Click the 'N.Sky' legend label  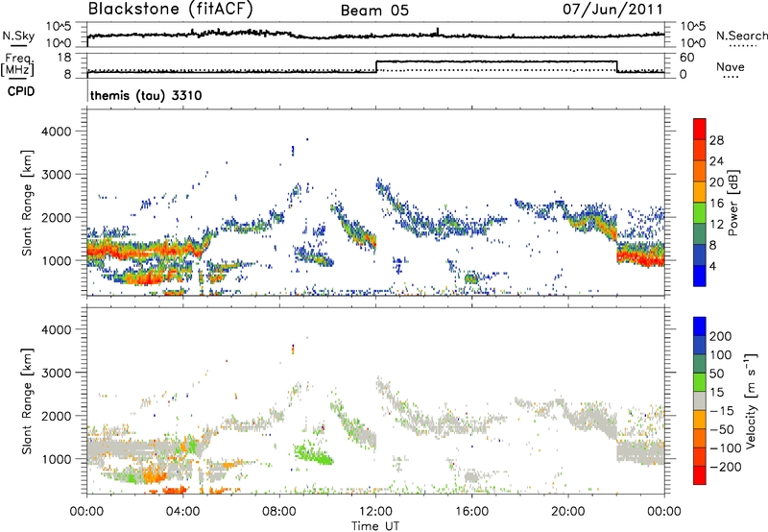pyautogui.click(x=18, y=36)
